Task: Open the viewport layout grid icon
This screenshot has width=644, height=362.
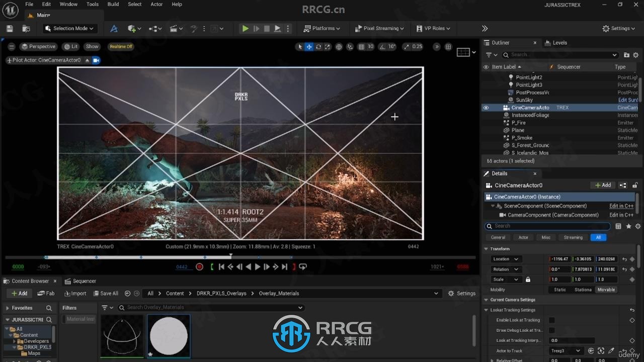Action: tap(448, 47)
